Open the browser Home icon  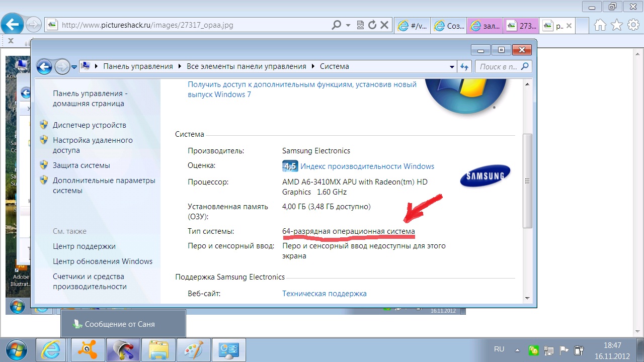click(600, 25)
